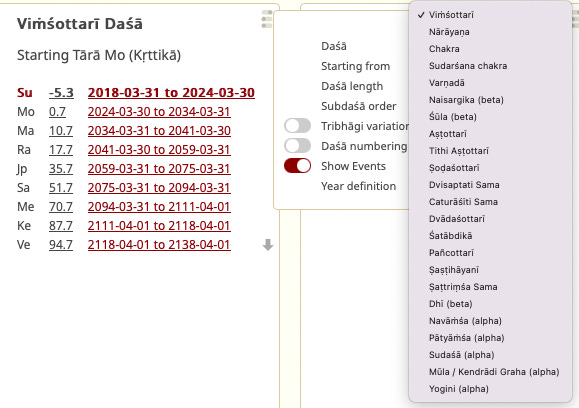Click the Ra planet label
579x408 pixels.
[24, 150]
